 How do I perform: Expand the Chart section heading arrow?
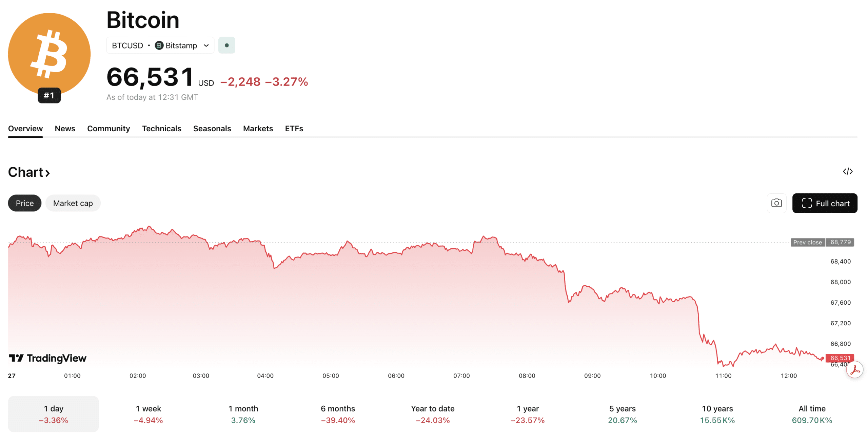click(48, 173)
